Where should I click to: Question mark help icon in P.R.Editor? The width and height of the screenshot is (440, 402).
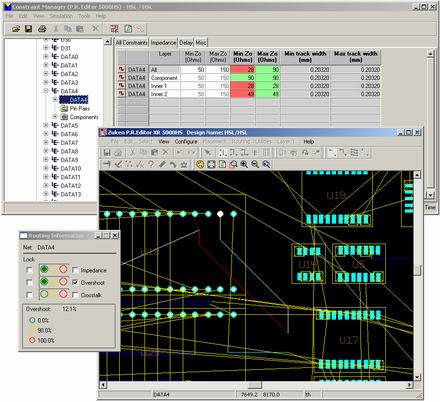point(151,164)
